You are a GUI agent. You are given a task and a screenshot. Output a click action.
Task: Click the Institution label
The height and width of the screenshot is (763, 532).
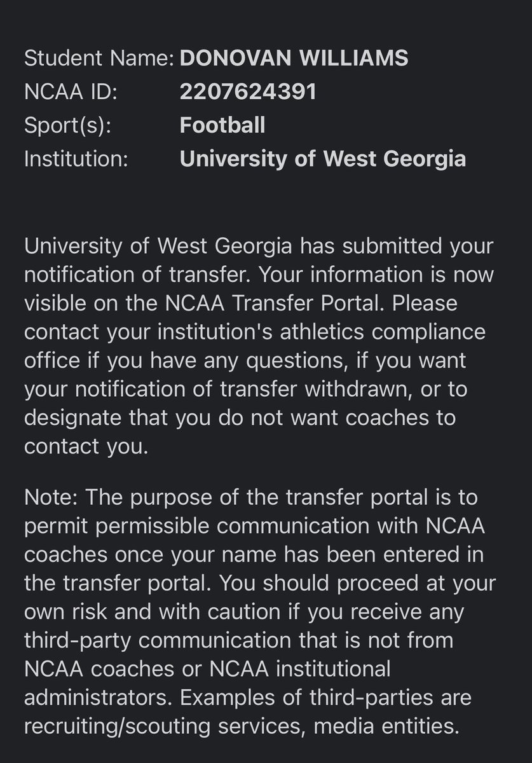76,158
